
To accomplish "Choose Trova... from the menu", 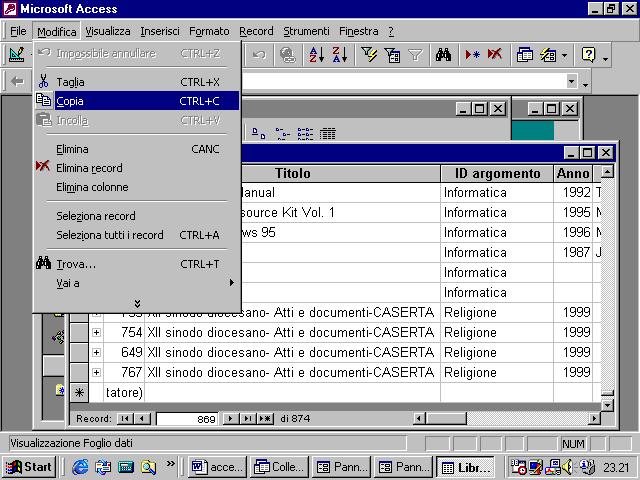I will coord(137,264).
